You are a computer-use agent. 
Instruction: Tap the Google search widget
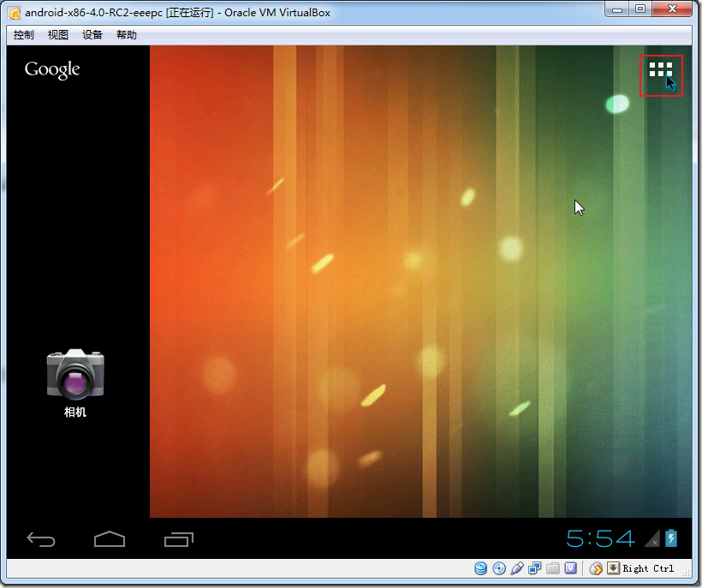pyautogui.click(x=52, y=70)
